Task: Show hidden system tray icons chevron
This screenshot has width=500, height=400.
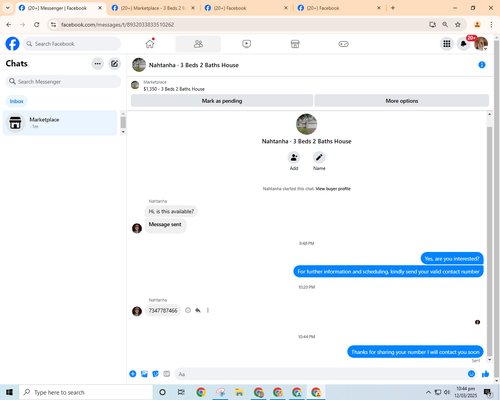Action: 428,392
